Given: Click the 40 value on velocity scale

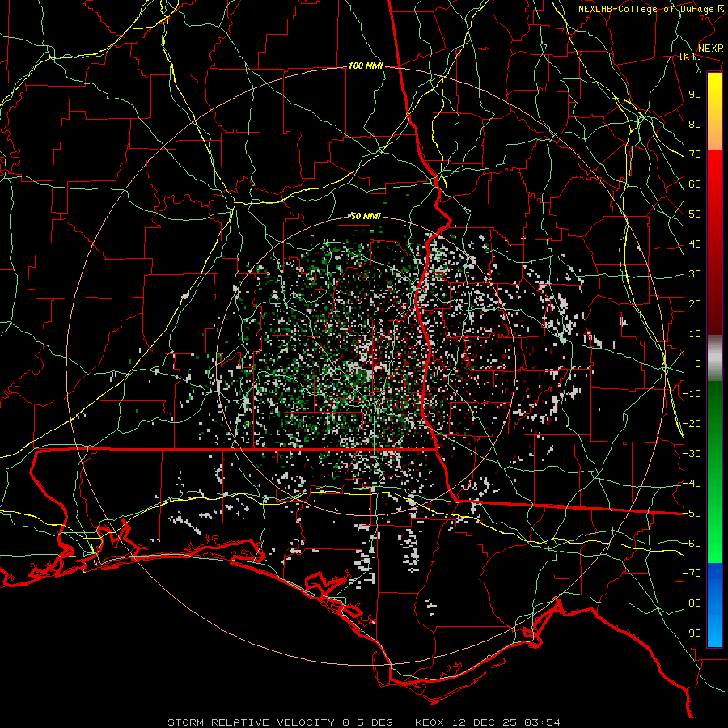Looking at the screenshot, I should point(695,244).
